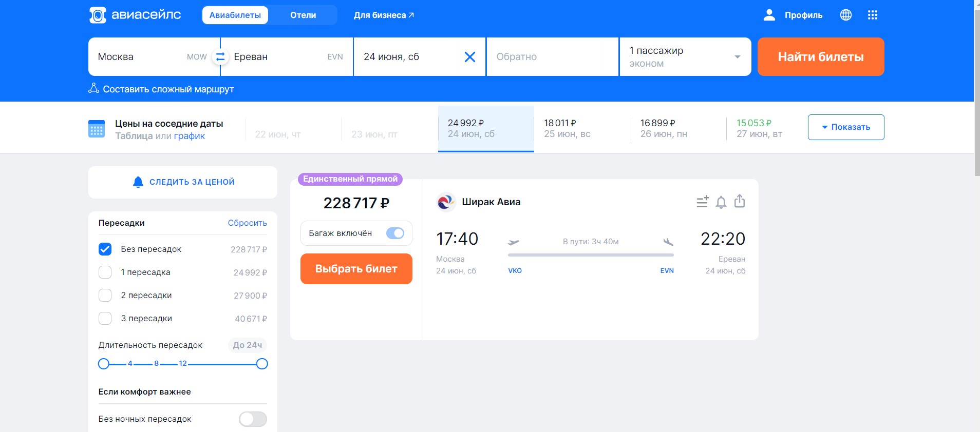The height and width of the screenshot is (432, 980).
Task: Open the apps grid menu icon
Action: pyautogui.click(x=872, y=15)
